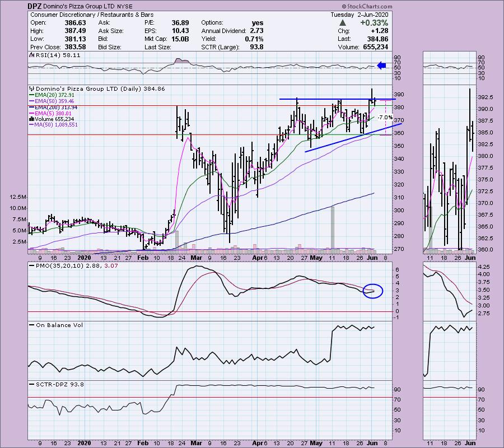
Task: Click the P/E value 36.89
Action: pos(180,23)
